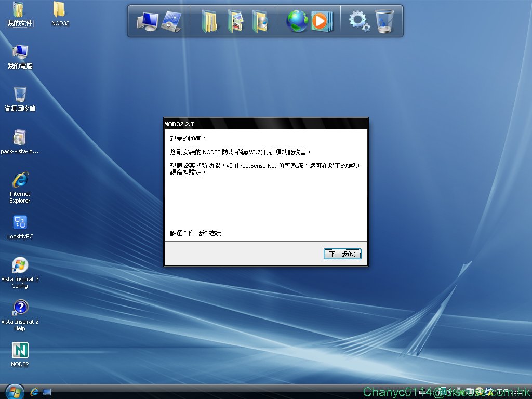Start the media player icon in the dock
Screen dimensions: 532x399
click(x=321, y=21)
